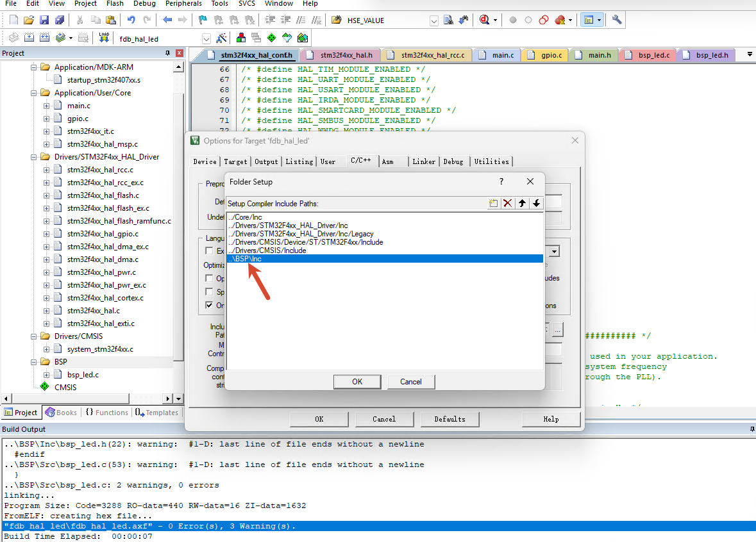Select stm32f4xx_hal_gpio.c in Project tree

tap(103, 234)
